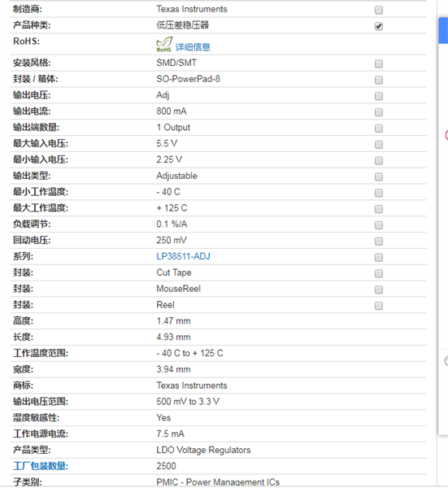The width and height of the screenshot is (448, 488).
Task: Click the 回动电压 row label
Action: click(32, 240)
